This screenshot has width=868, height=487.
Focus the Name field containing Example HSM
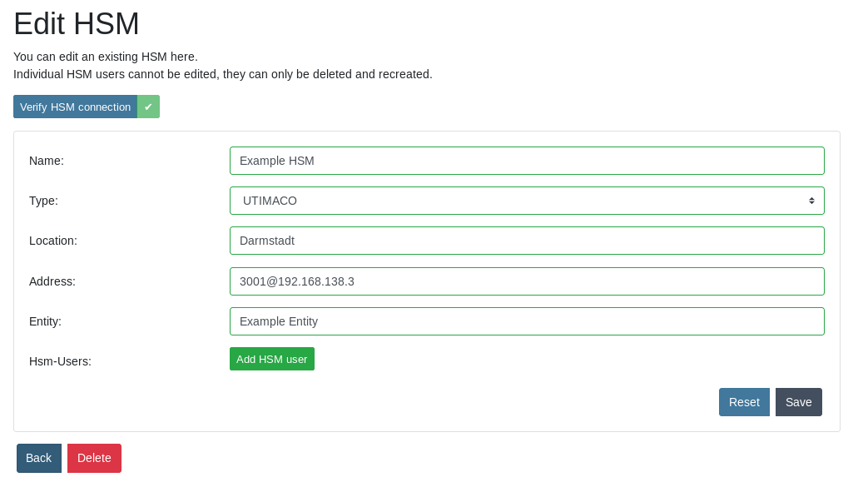[x=526, y=161]
